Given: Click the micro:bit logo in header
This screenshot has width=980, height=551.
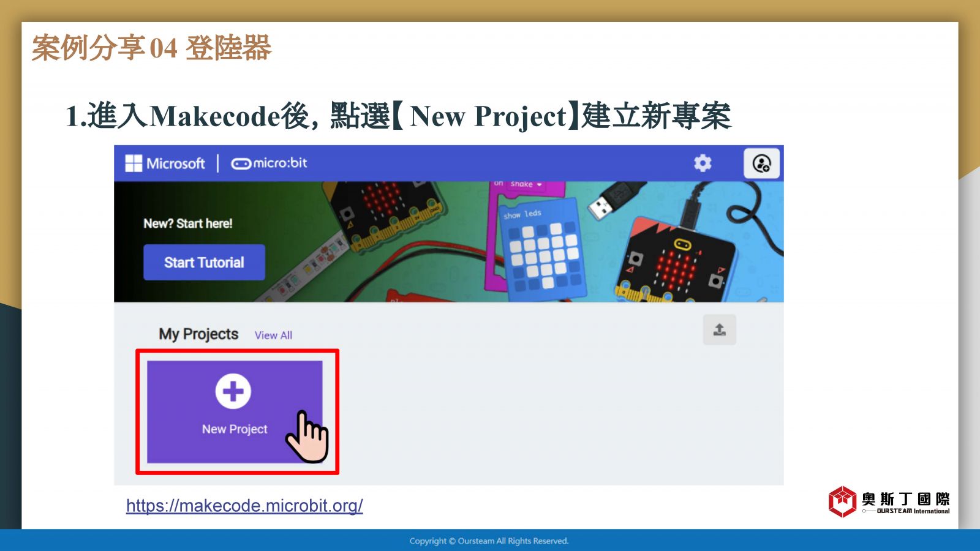Looking at the screenshot, I should tap(269, 163).
